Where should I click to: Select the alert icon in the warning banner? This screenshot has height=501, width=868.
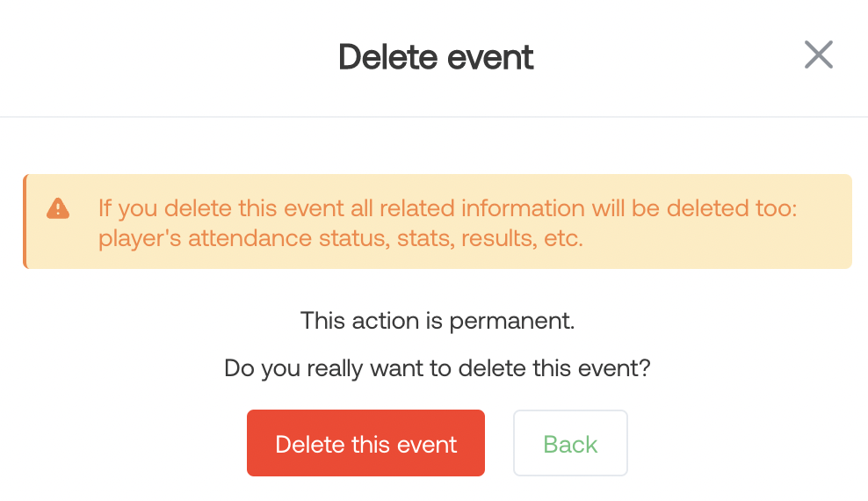point(58,208)
